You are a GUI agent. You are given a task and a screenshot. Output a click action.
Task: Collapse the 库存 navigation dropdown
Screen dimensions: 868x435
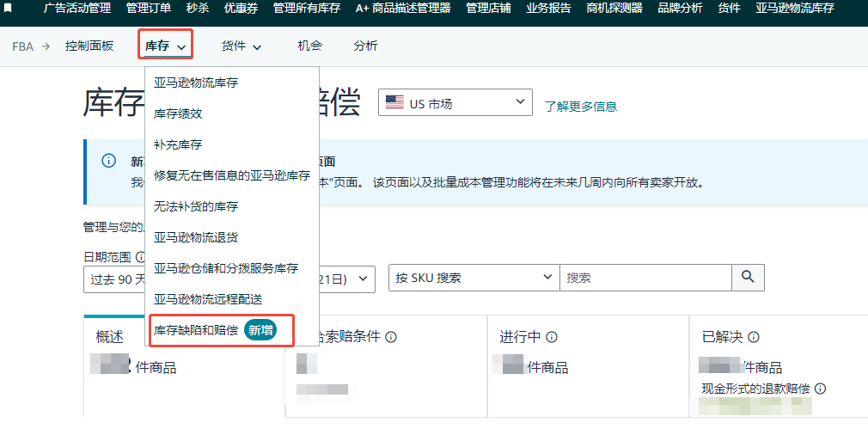(165, 46)
